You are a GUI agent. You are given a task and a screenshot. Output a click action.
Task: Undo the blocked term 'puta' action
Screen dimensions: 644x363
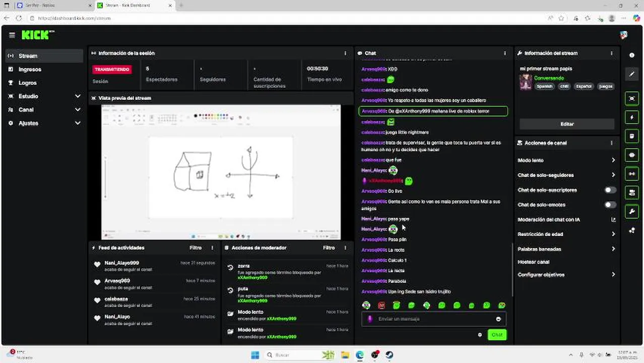[230, 291]
